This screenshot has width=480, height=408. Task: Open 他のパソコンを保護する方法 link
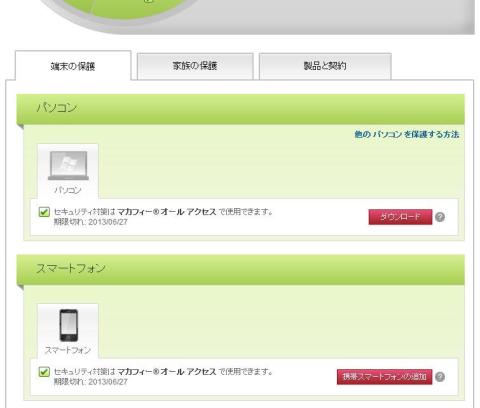pyautogui.click(x=407, y=134)
